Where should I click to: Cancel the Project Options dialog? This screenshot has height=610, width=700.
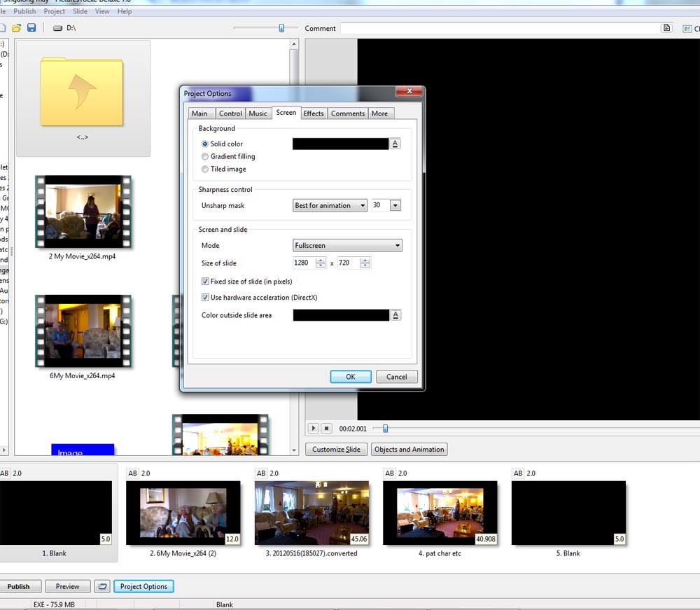tap(396, 377)
